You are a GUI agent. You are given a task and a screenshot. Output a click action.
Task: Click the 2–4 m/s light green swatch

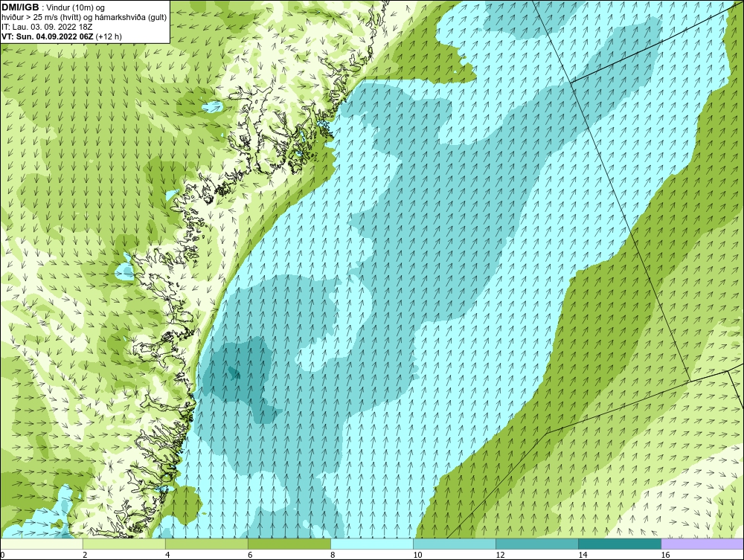[124, 544]
